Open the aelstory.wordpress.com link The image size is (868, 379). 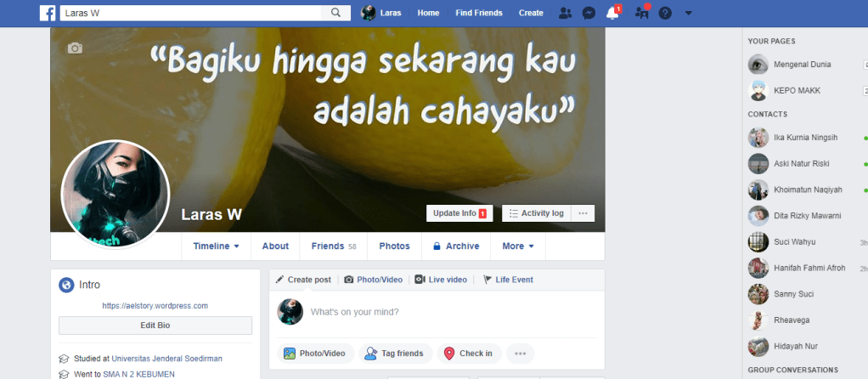point(155,305)
